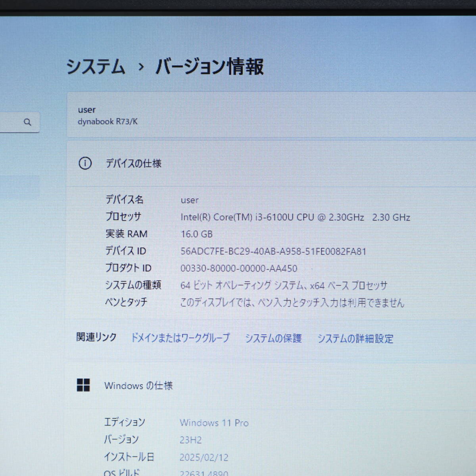476x476 pixels.
Task: Select the install date 2025/02/12
Action: coord(204,457)
